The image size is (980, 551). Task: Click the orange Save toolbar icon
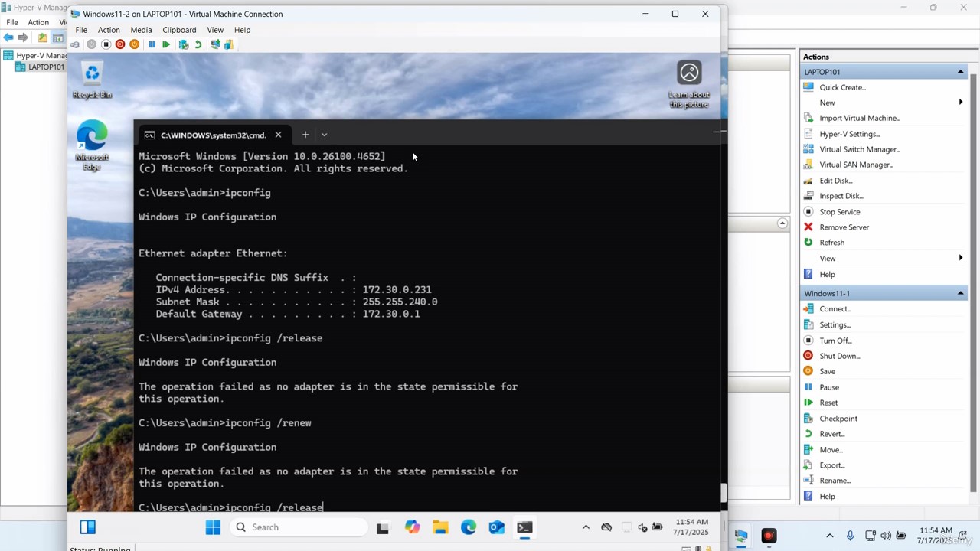pyautogui.click(x=135, y=44)
